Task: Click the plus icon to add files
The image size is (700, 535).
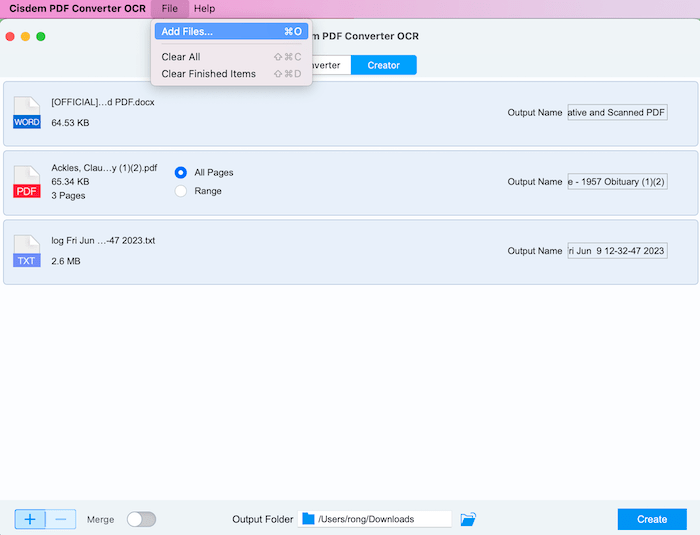Action: 30,519
